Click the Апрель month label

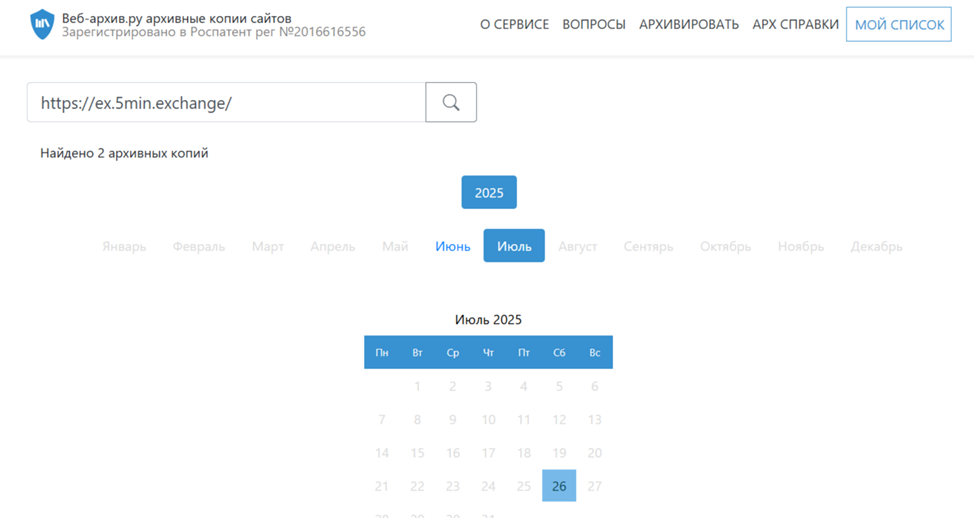pos(333,247)
